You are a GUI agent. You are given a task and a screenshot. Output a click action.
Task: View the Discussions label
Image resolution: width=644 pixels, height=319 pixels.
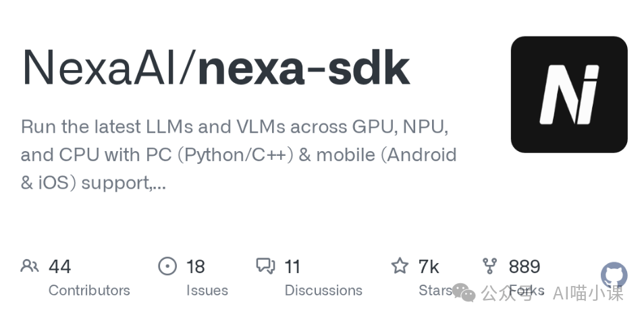click(323, 291)
